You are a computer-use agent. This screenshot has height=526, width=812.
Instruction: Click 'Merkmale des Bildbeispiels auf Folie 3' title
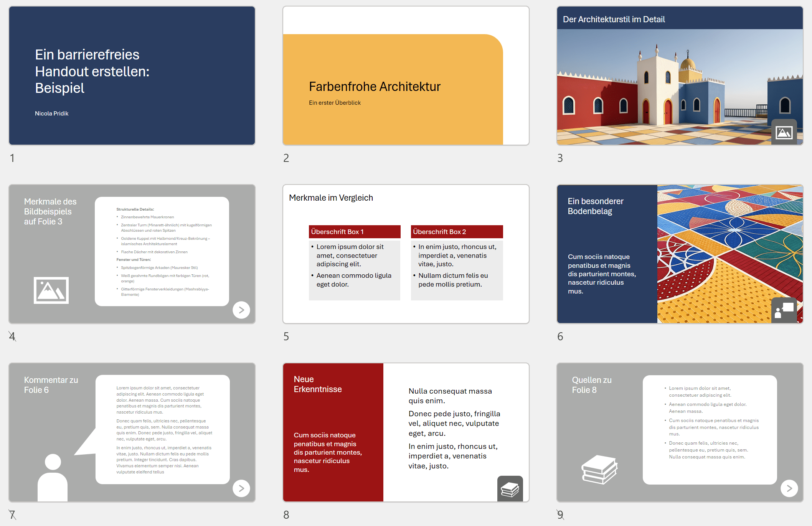(50, 211)
